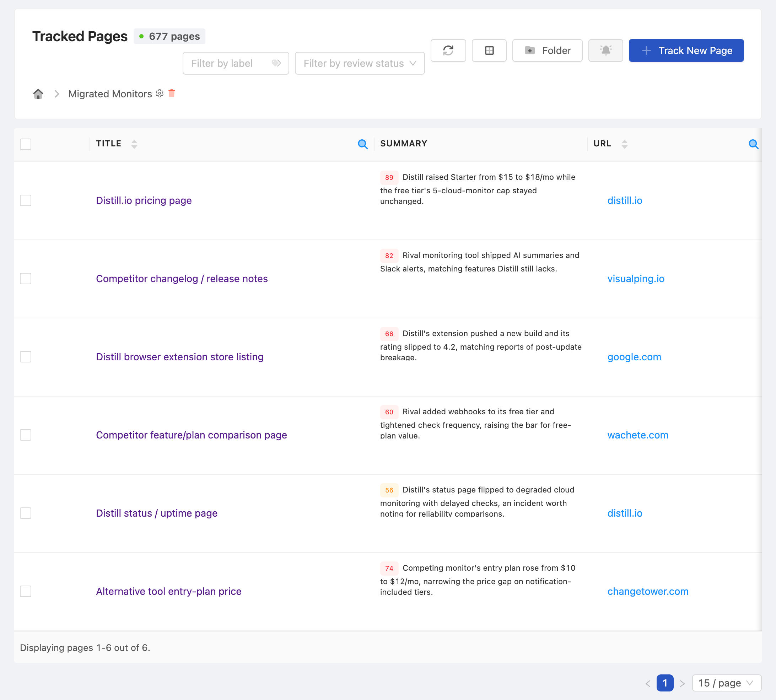Viewport: 776px width, 700px height.
Task: Click score badge 82
Action: (389, 255)
